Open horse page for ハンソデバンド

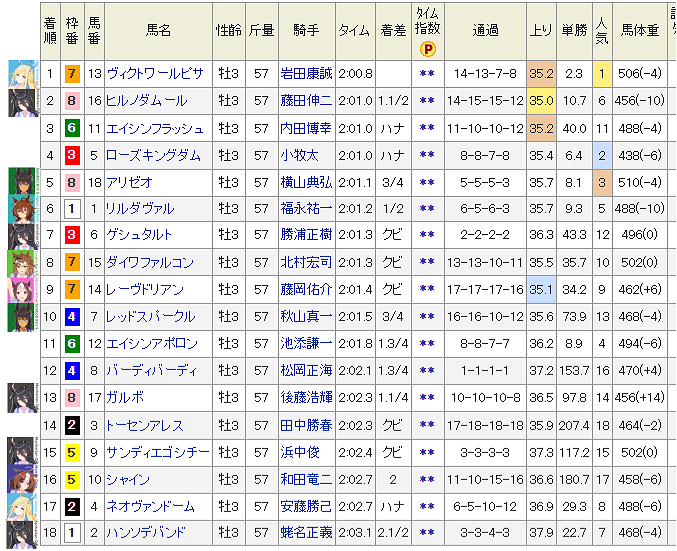pos(146,532)
